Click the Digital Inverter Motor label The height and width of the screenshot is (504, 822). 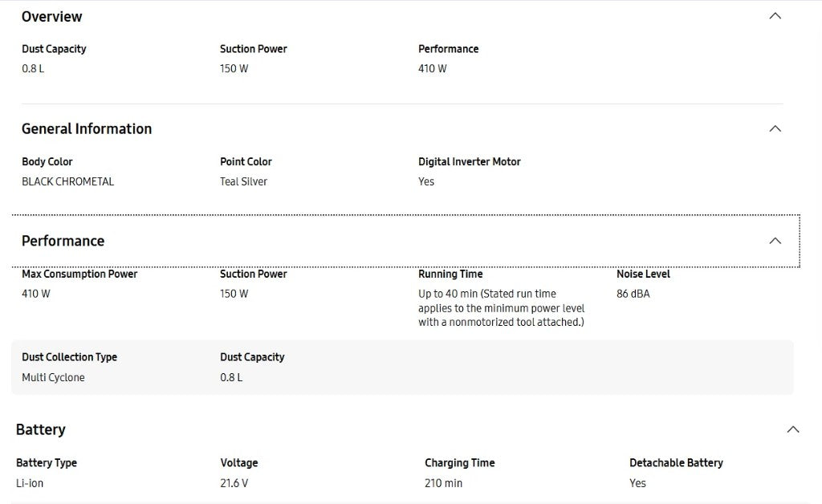[x=470, y=161]
